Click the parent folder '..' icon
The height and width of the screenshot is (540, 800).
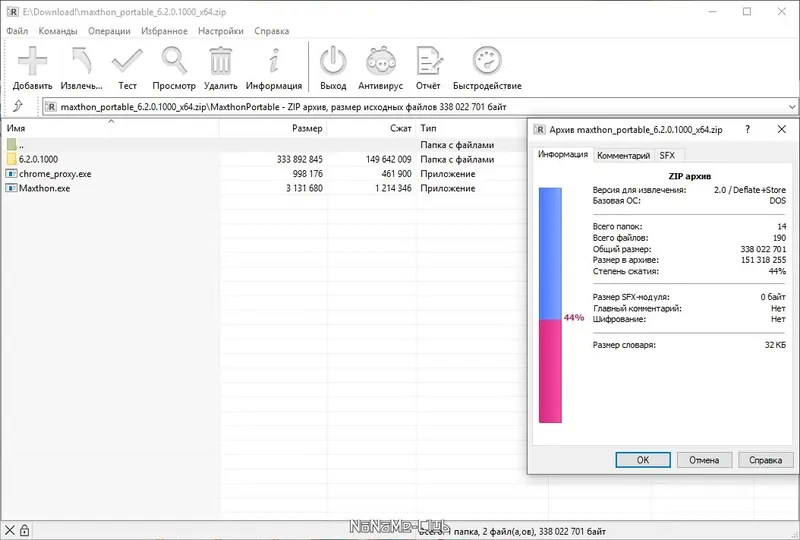click(11, 144)
